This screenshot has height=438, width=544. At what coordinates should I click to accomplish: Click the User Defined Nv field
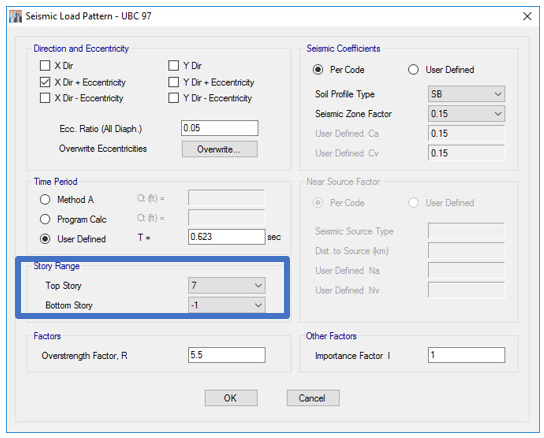coord(466,290)
